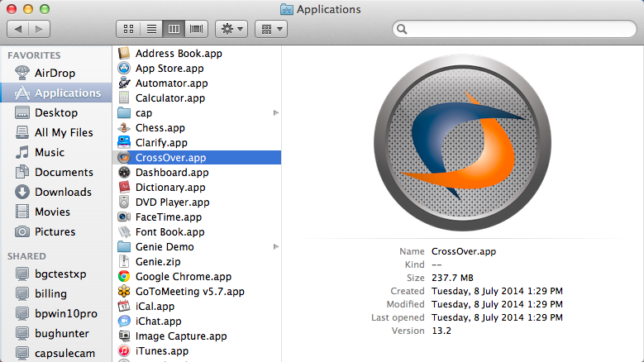The image size is (644, 362).
Task: Select DVD Player.app icon
Action: (124, 202)
